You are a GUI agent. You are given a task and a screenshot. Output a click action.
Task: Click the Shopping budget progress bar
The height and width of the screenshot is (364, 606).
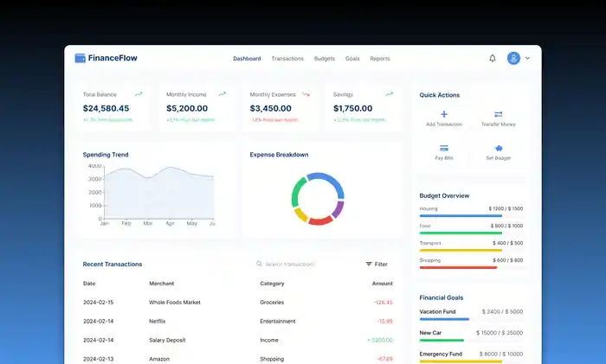(x=471, y=267)
